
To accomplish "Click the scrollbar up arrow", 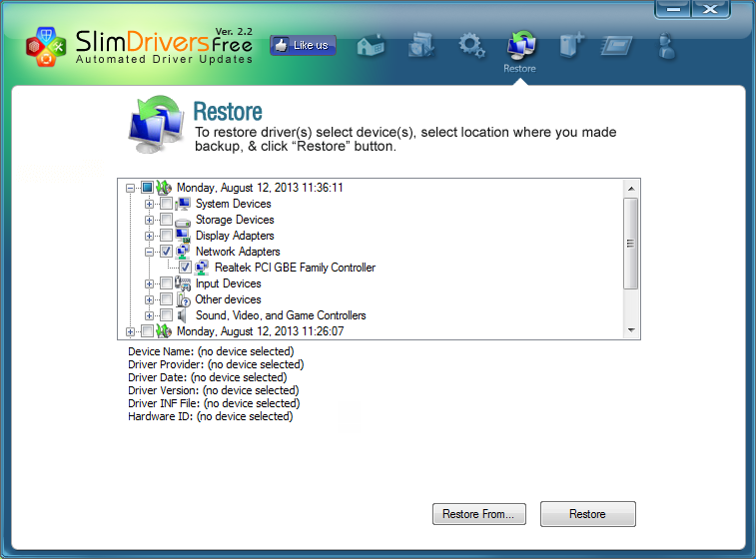I will 630,189.
